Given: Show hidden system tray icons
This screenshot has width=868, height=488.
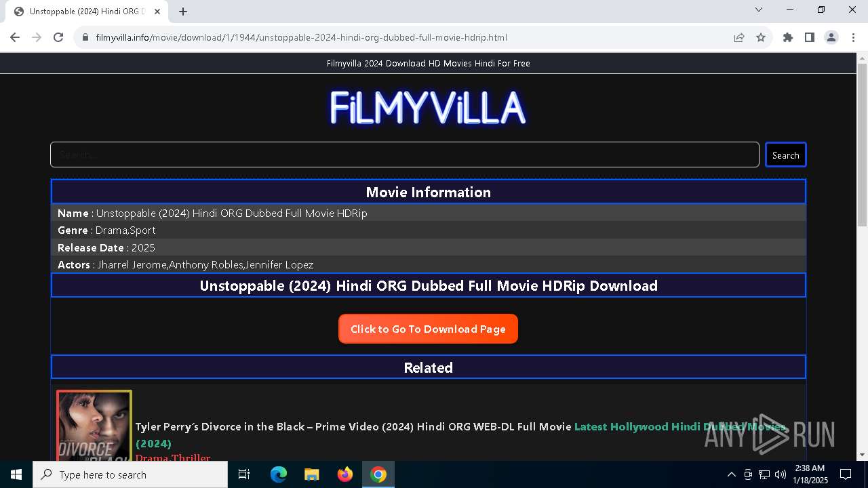Looking at the screenshot, I should coord(731,474).
